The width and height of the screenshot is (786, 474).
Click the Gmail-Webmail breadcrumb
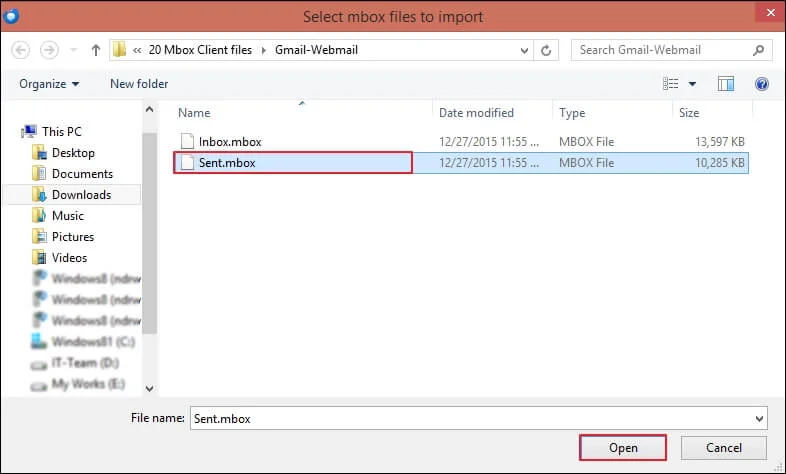coord(316,50)
